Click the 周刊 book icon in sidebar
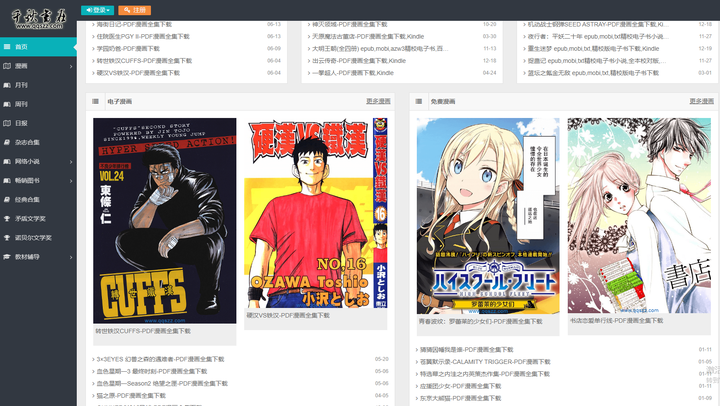Screen dimensions: 720x406 tap(7, 104)
